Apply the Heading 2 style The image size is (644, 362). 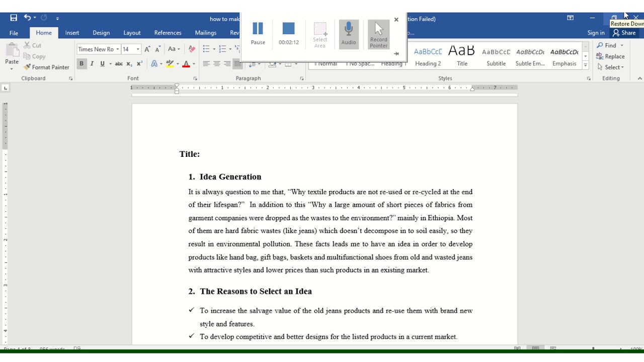click(x=428, y=56)
